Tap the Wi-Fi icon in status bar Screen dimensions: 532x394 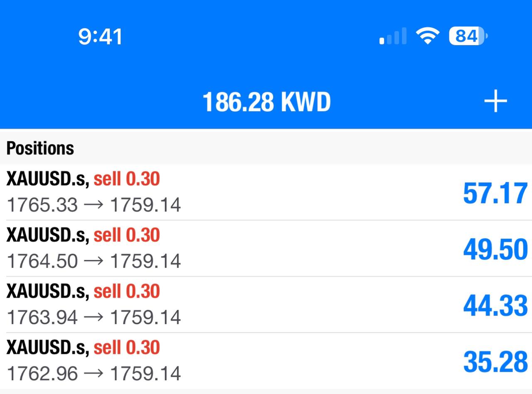pos(428,36)
